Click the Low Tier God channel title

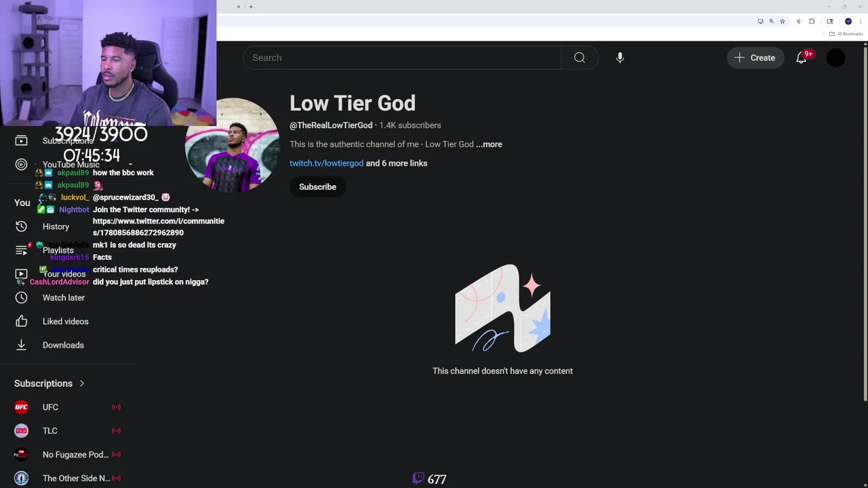coord(353,103)
